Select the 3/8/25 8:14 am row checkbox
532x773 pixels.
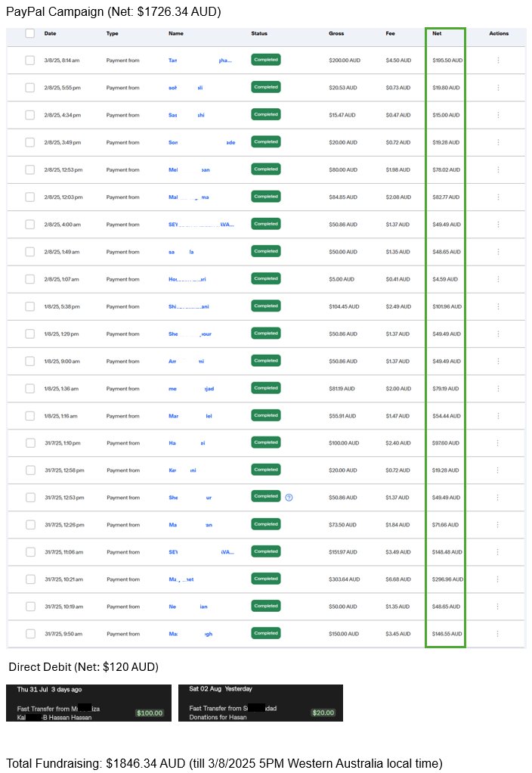(x=30, y=61)
